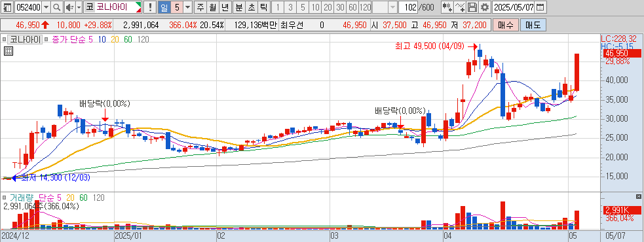Click the blue 10 MA label in the price legend
The height and width of the screenshot is (242, 644).
click(x=102, y=39)
